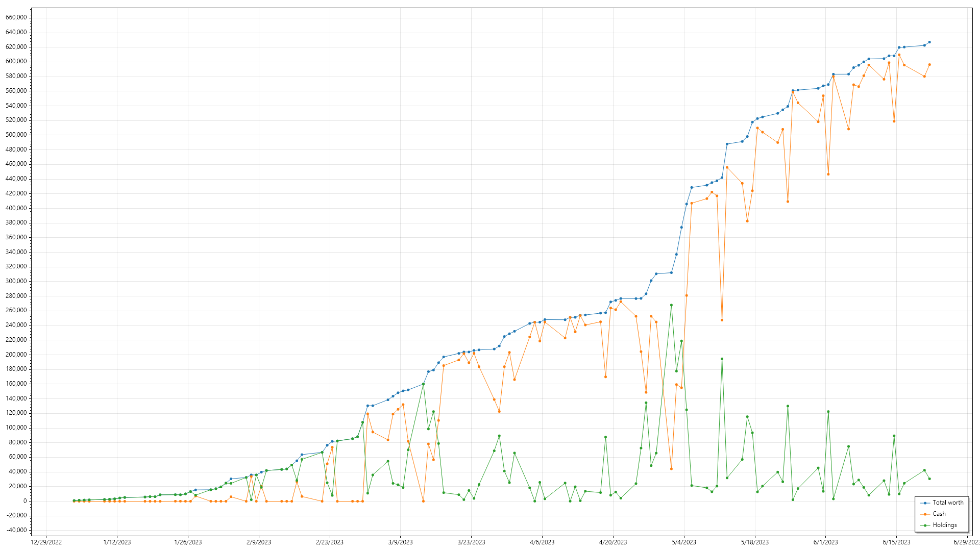Click the 0 y-axis label

pyautogui.click(x=24, y=501)
